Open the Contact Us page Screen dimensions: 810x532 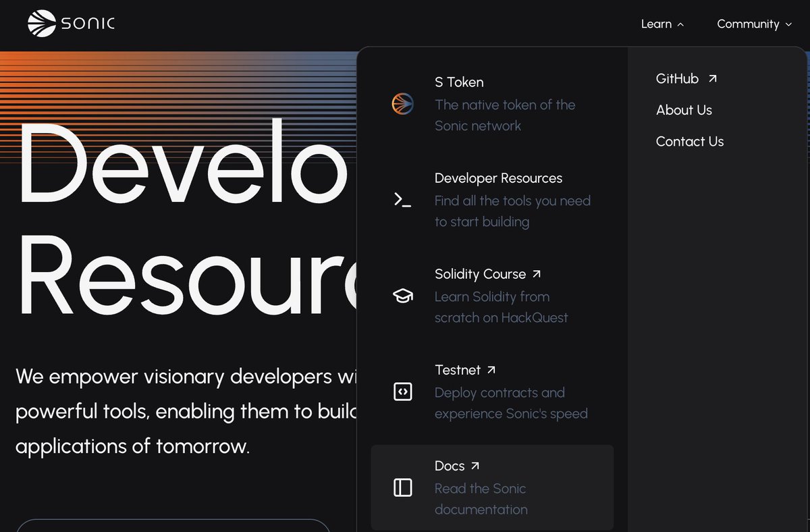click(x=690, y=141)
